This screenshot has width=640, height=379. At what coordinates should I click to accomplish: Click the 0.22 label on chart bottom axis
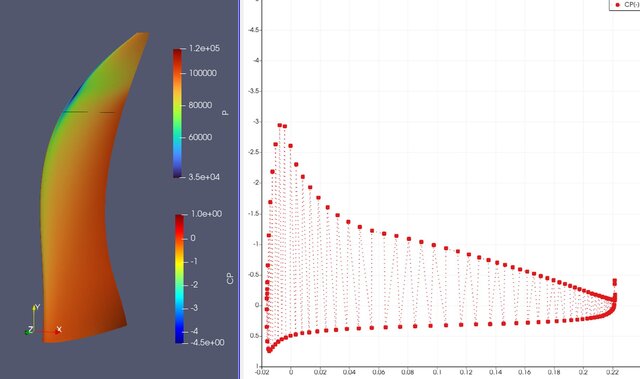pos(612,372)
